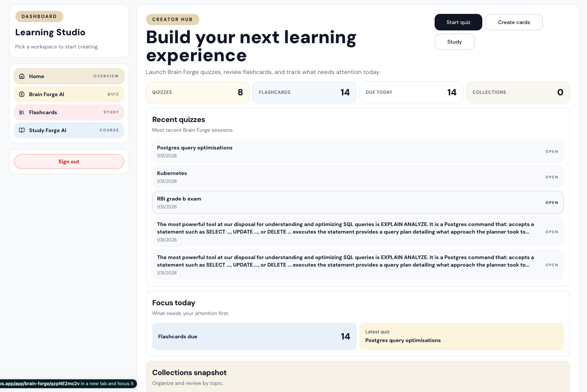Sign out of Learning Studio
This screenshot has height=392, width=587.
point(69,161)
